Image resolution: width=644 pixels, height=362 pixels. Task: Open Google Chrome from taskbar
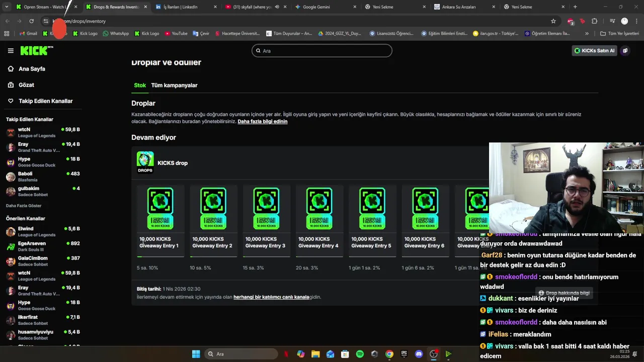click(389, 354)
